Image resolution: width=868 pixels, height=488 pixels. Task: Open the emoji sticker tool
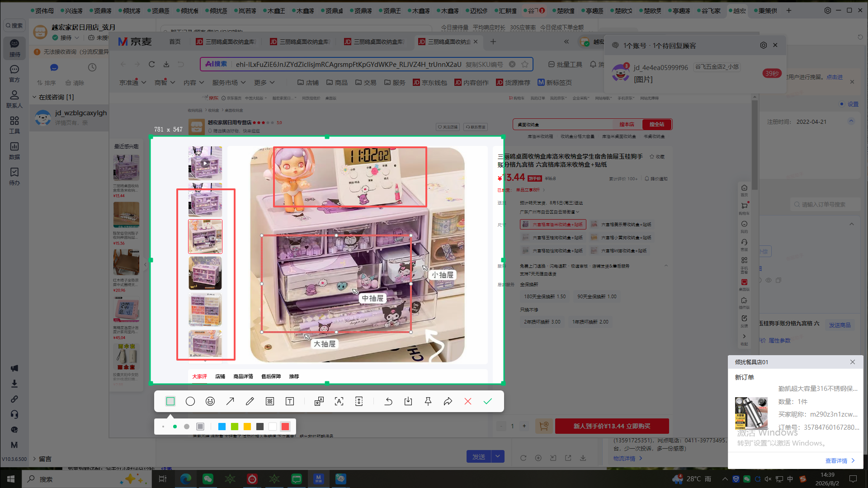pos(210,401)
